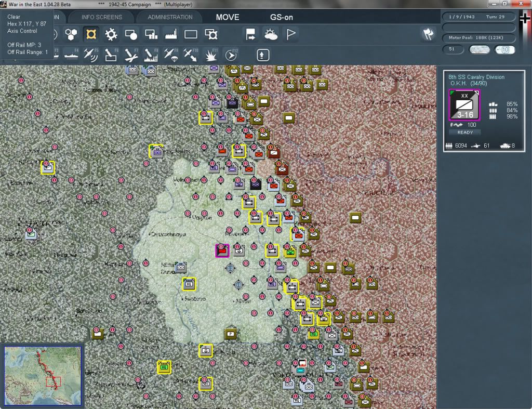Click the air-condition indicator showing 10
This screenshot has width=532, height=409.
(504, 49)
